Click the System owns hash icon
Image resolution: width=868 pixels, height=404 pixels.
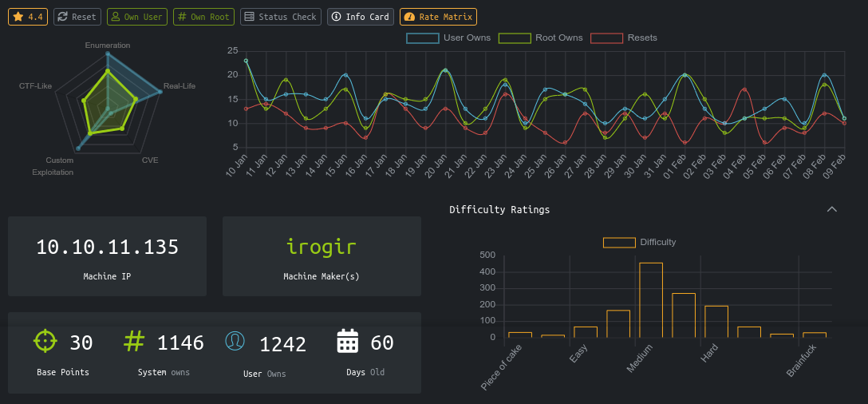coord(135,342)
